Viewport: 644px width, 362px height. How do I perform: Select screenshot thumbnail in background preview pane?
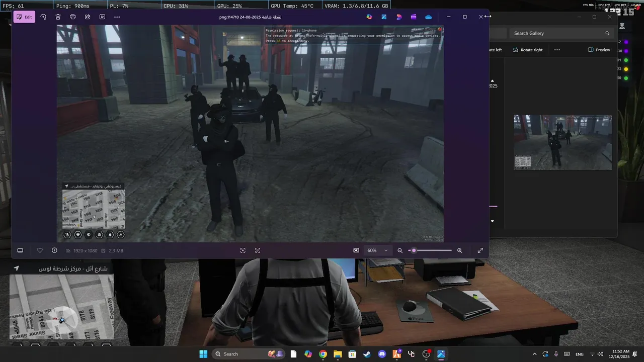coord(562,142)
